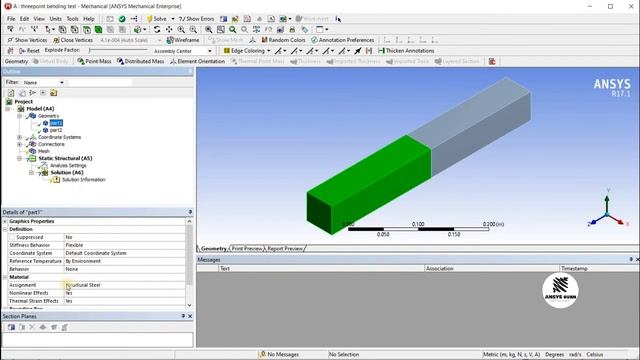Image resolution: width=640 pixels, height=360 pixels.
Task: Open the Edge Coloring dropdown
Action: click(268, 51)
